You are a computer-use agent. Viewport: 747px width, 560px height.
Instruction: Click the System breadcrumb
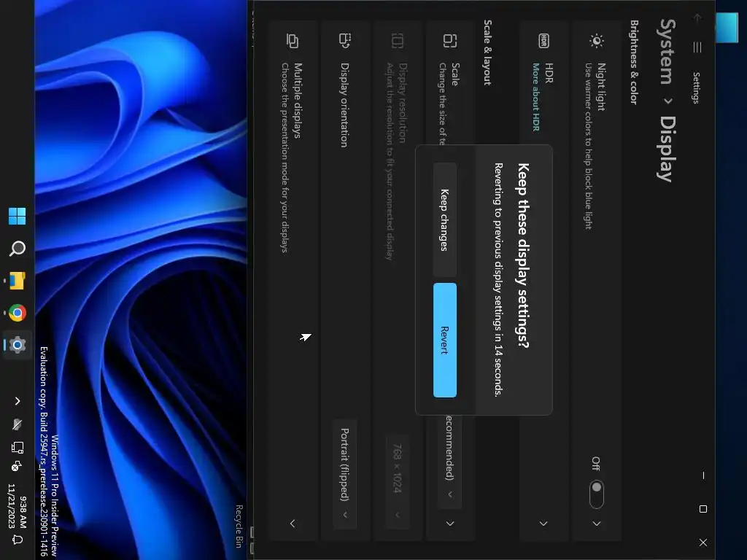click(665, 52)
